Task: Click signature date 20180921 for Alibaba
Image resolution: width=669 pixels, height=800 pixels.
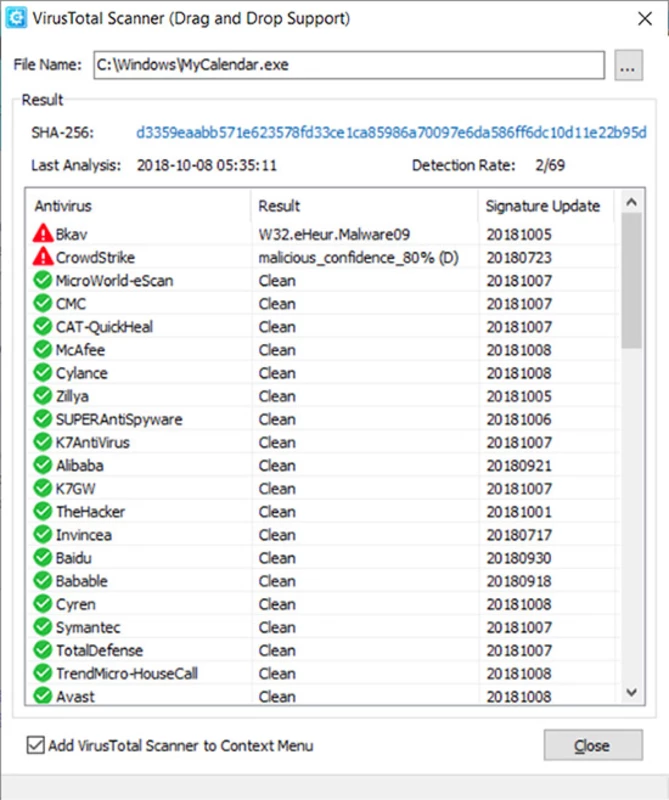Action: (519, 465)
